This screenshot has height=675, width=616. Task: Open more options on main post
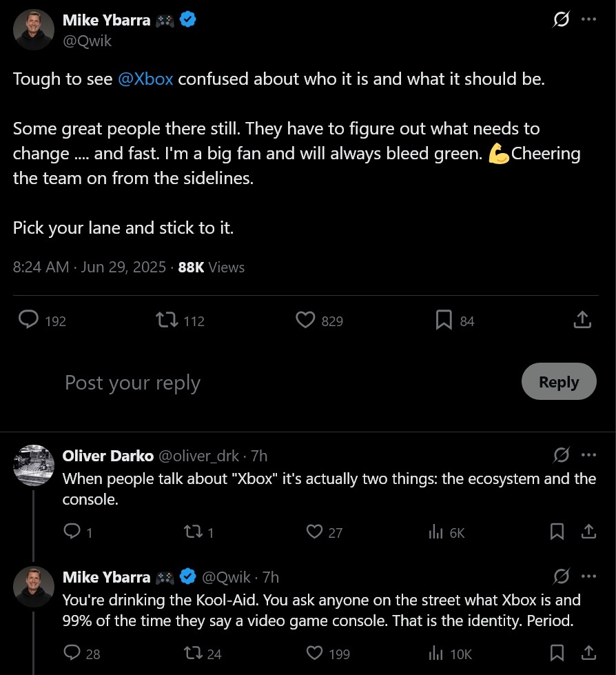pyautogui.click(x=588, y=20)
